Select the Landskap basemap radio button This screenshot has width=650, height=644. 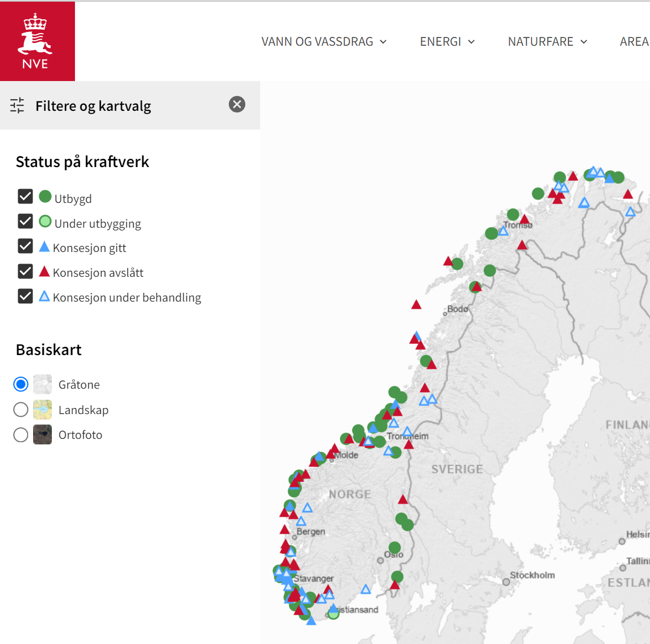point(21,410)
